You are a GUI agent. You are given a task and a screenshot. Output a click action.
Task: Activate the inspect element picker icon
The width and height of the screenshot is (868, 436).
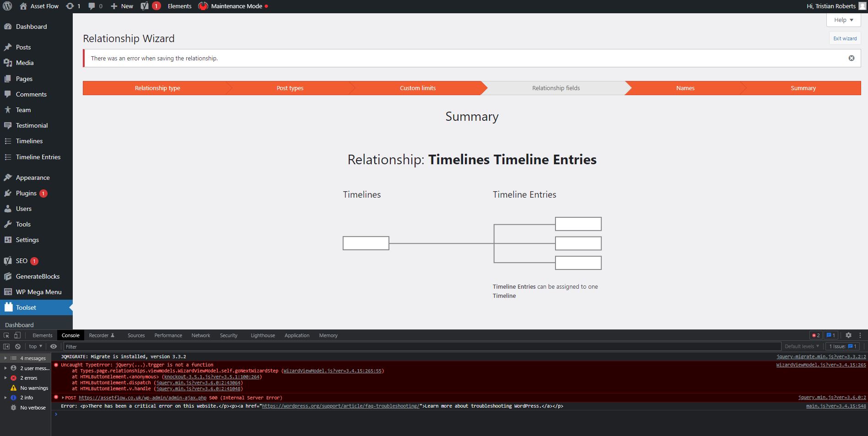click(x=6, y=335)
